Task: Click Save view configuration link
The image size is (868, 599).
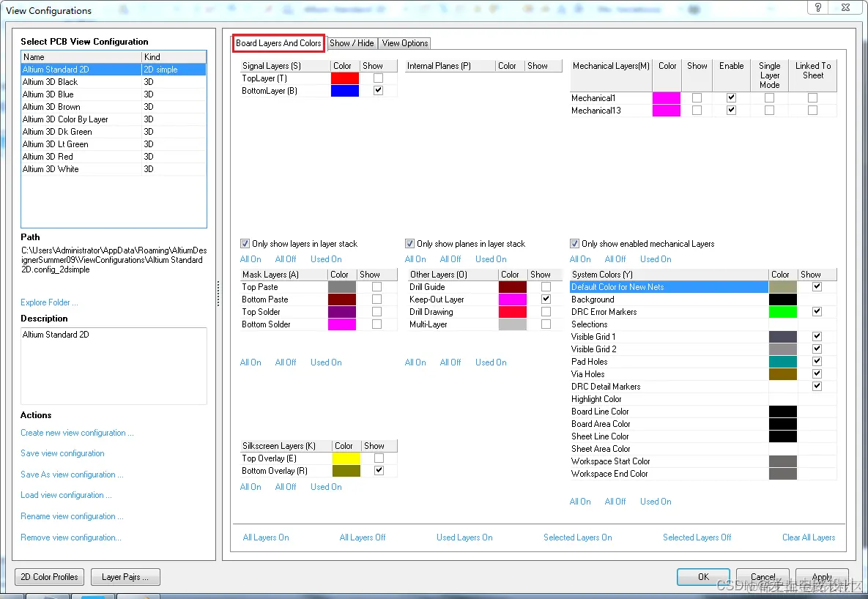Action: pos(62,453)
